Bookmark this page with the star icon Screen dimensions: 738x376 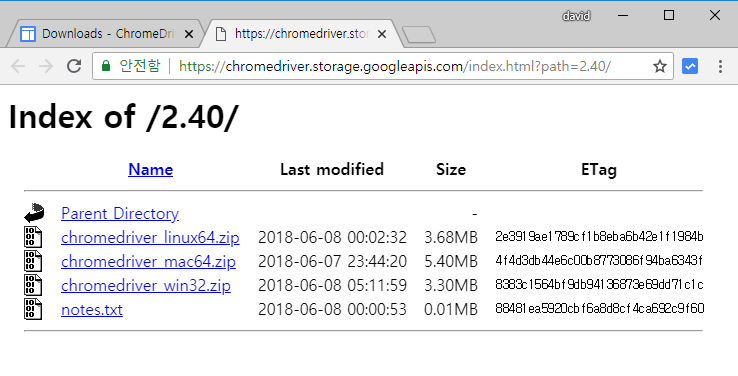tap(660, 66)
